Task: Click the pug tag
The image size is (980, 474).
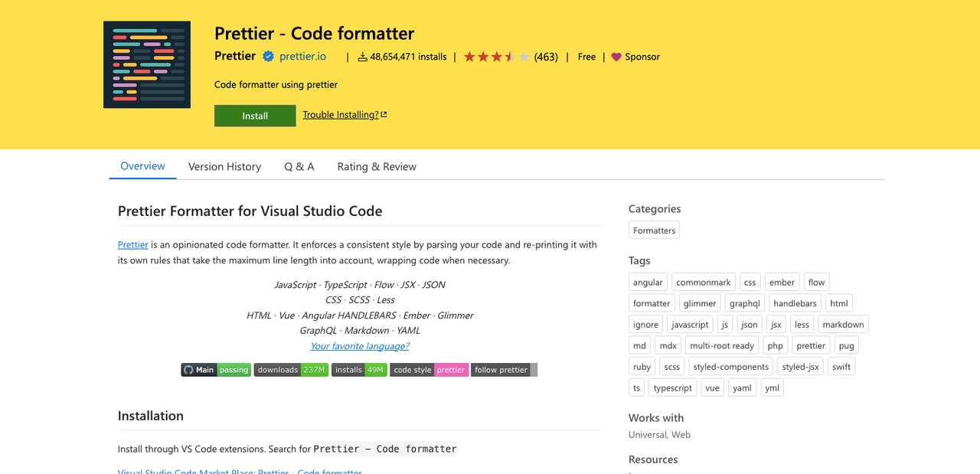Action: point(846,345)
